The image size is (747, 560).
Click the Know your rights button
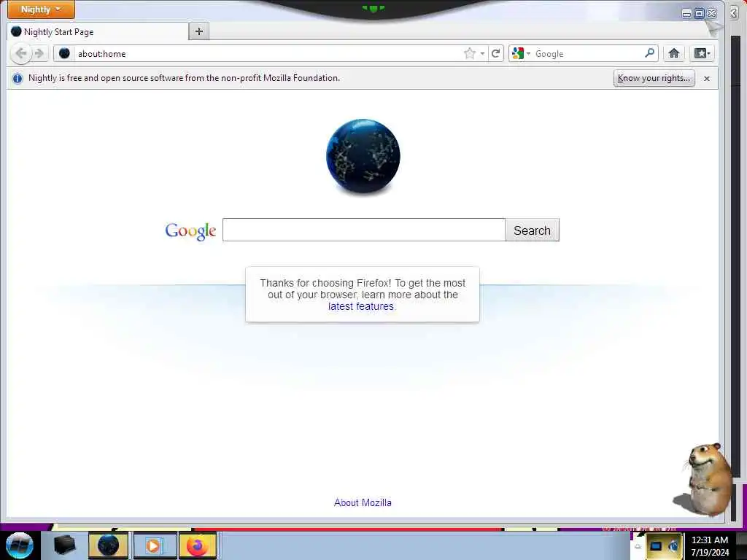pos(654,78)
